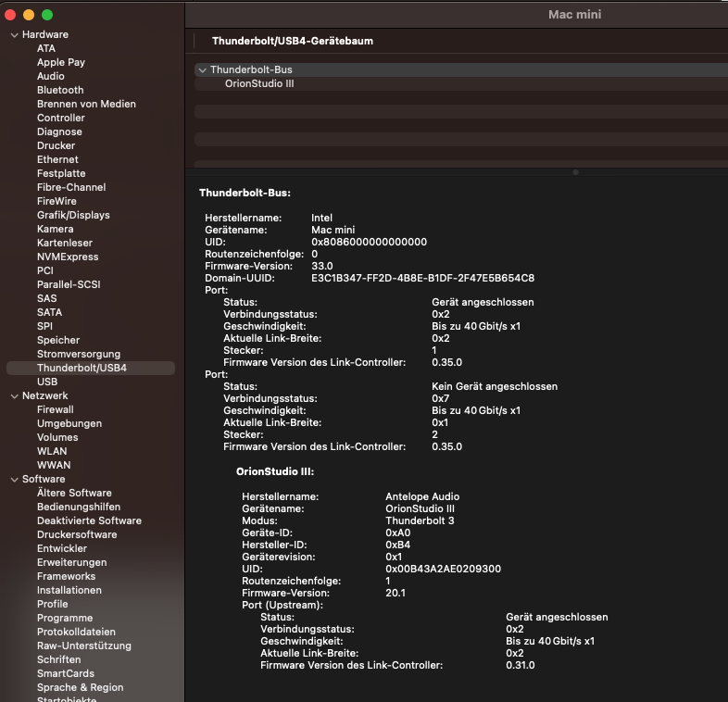Select the Thunderbolt-Bus row
This screenshot has width=728, height=702.
(461, 69)
